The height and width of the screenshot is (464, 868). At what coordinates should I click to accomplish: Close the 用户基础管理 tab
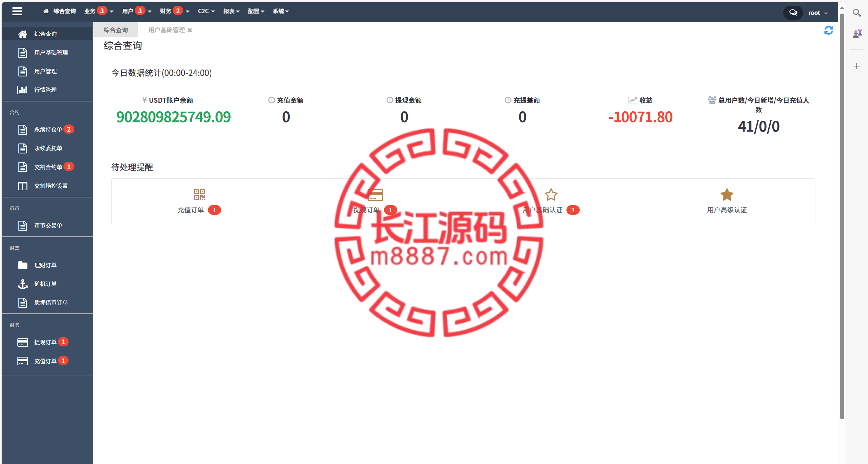click(x=190, y=30)
